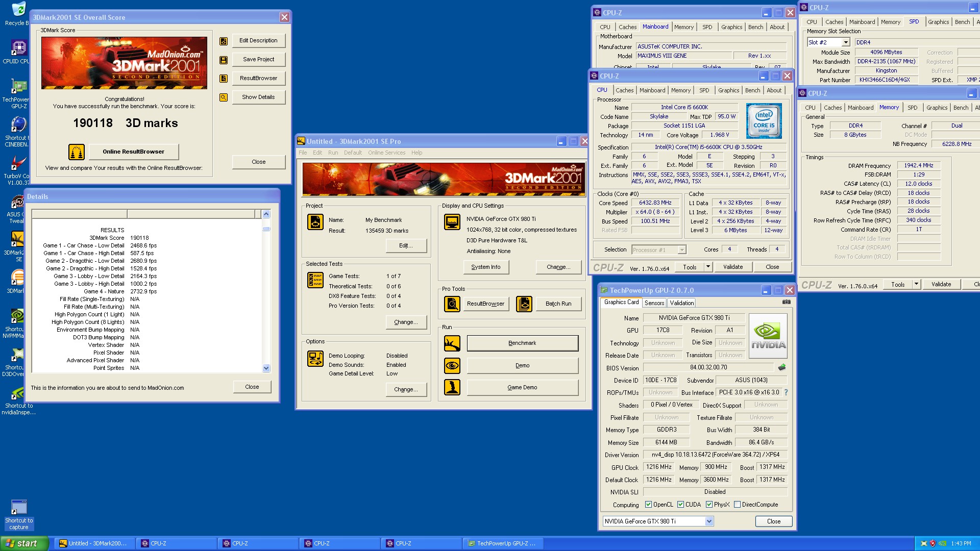The height and width of the screenshot is (551, 980).
Task: Open the nvidiaInspector desktop shortcut
Action: 18,400
